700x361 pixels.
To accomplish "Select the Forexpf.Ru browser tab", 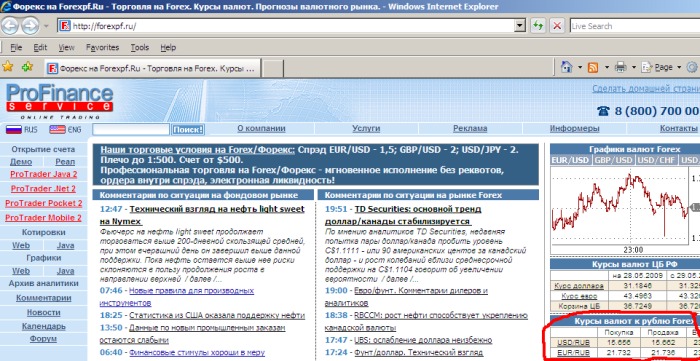I will [152, 68].
